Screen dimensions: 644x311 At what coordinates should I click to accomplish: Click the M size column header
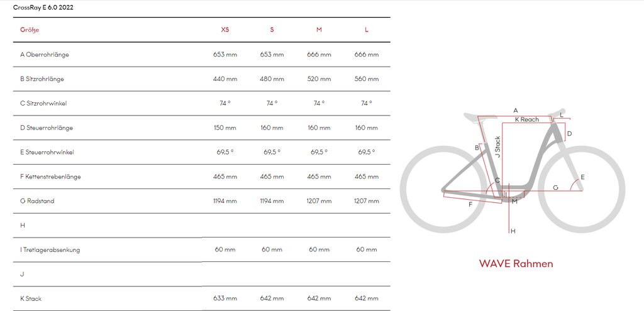(x=319, y=30)
